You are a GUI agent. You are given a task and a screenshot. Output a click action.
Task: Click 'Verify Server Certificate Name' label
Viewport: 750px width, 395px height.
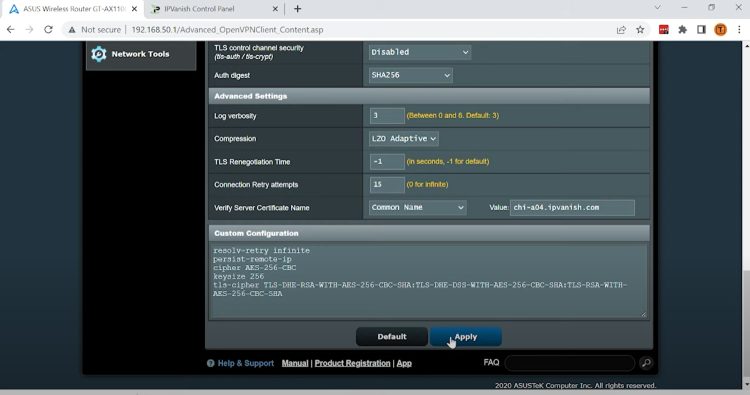pyautogui.click(x=262, y=208)
